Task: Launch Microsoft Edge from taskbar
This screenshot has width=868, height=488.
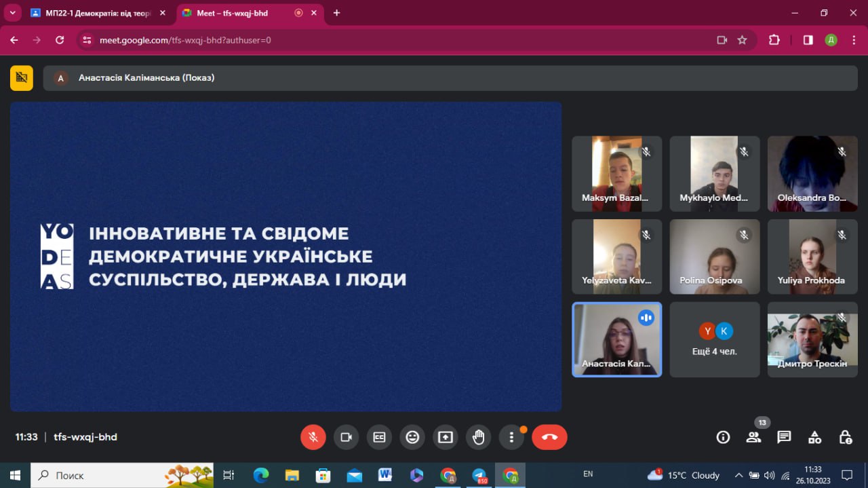Action: [x=261, y=475]
